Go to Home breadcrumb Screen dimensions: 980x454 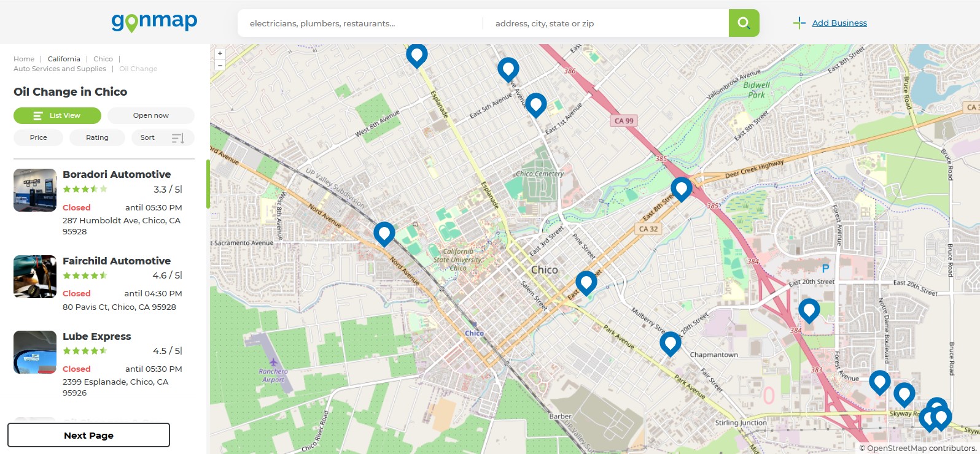pos(24,59)
